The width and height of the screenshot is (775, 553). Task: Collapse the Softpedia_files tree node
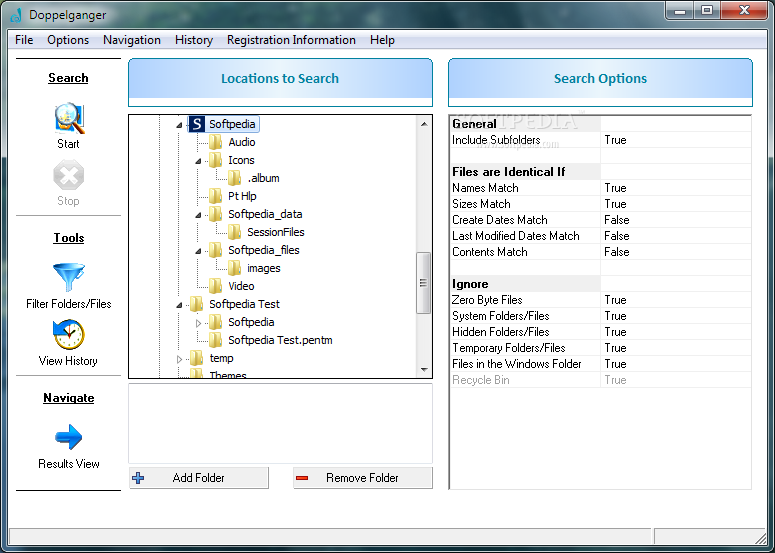tap(198, 251)
